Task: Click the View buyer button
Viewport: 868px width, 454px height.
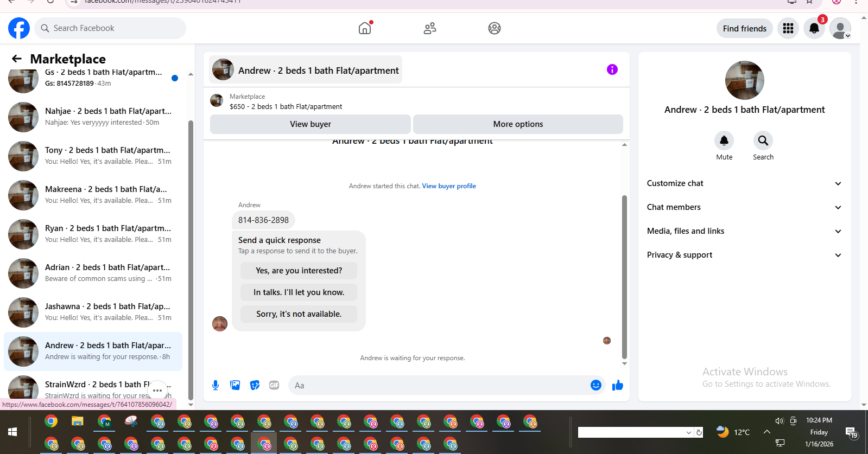Action: click(311, 124)
